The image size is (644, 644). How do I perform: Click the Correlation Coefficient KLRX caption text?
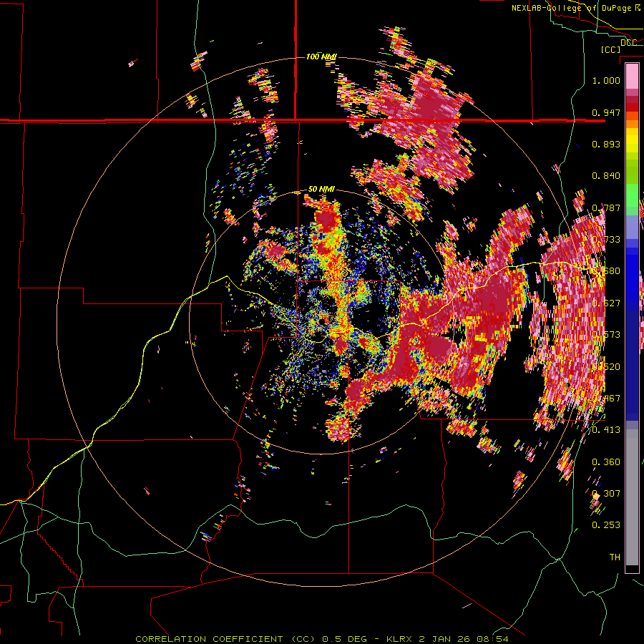(x=322, y=639)
